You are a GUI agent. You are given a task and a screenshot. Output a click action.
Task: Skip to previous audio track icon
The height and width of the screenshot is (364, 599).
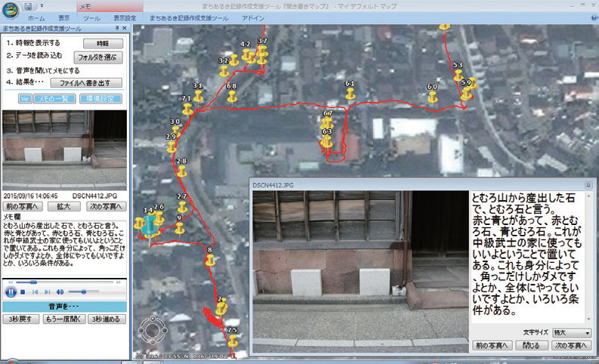pos(35,292)
